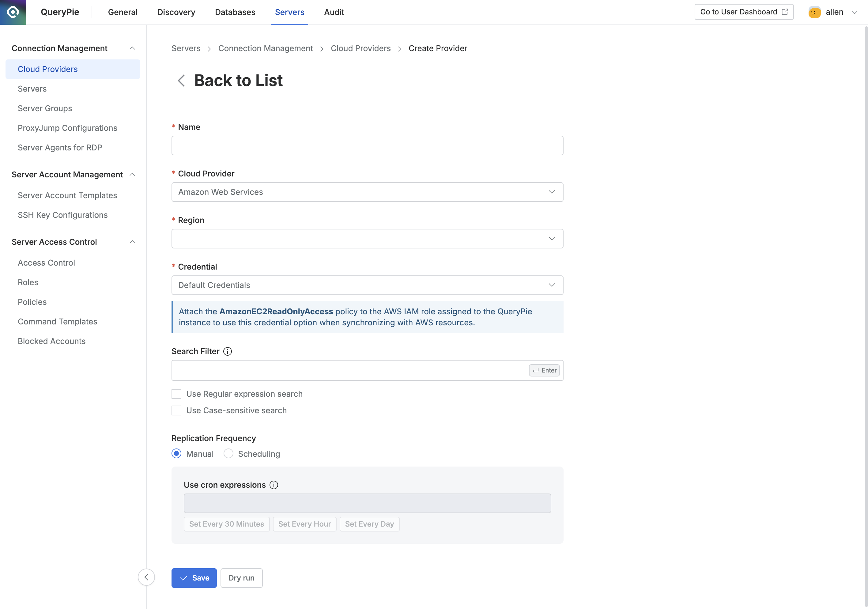The image size is (868, 609).
Task: Switch to the Discovery tab
Action: click(176, 12)
